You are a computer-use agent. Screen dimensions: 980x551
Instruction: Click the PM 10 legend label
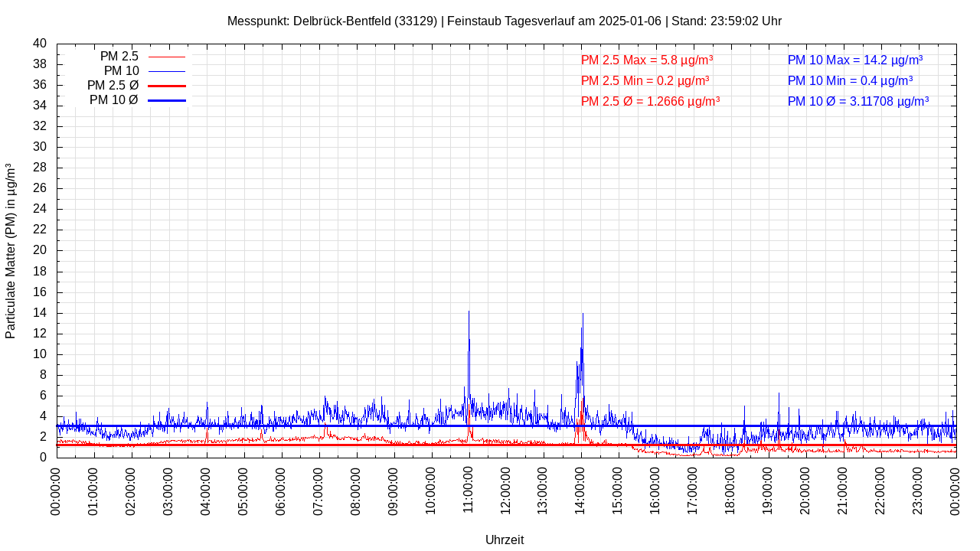coord(121,71)
